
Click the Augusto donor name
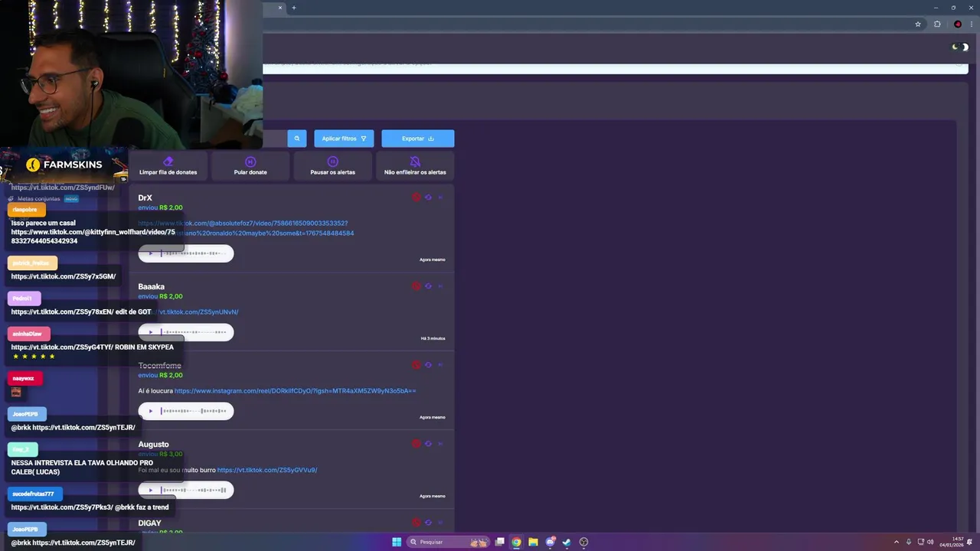(x=153, y=444)
